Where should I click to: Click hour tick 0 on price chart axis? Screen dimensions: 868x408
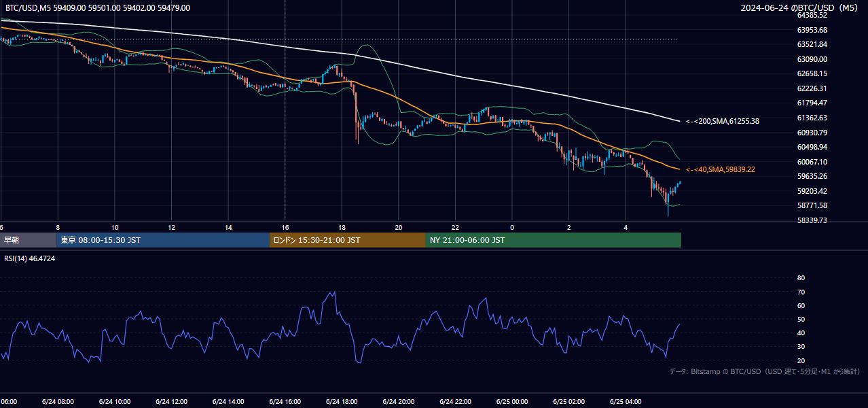512,227
